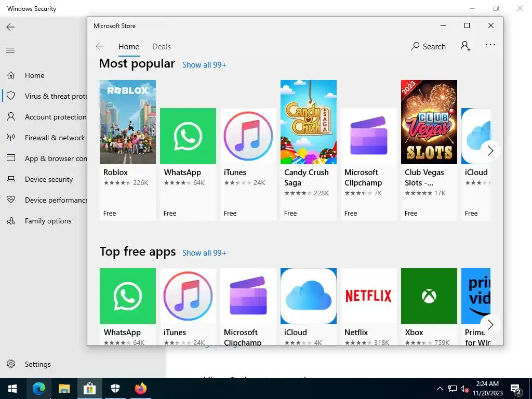
Task: Show all 99+ Top free apps
Action: point(204,253)
